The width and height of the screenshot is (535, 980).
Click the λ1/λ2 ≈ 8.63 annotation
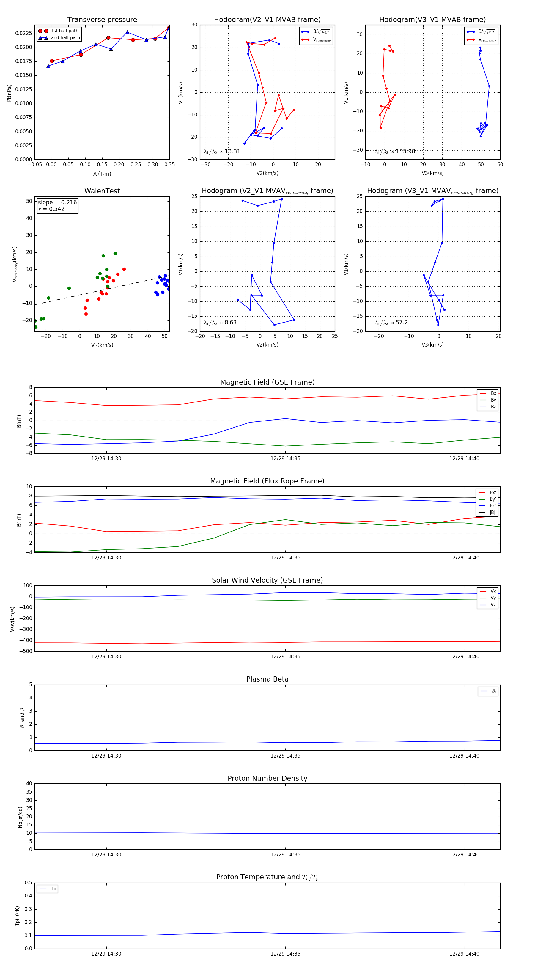click(x=220, y=323)
